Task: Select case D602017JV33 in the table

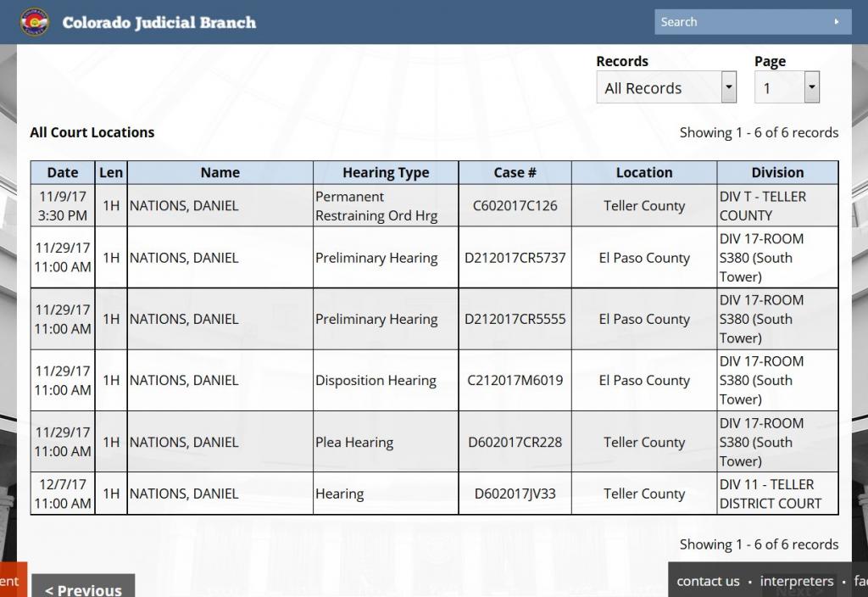Action: coord(515,494)
